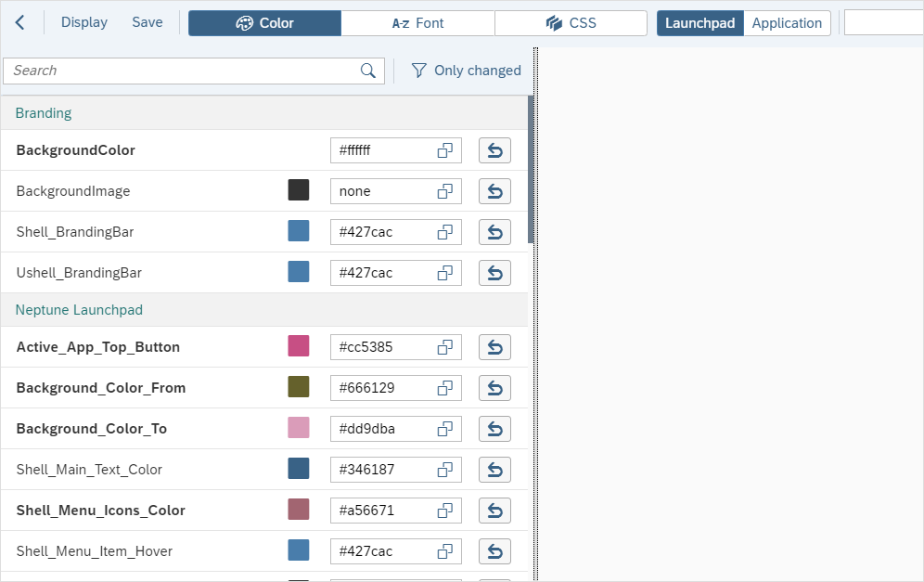924x582 pixels.
Task: Open value help for Shell_Menu_Item_Hover field
Action: pos(445,551)
